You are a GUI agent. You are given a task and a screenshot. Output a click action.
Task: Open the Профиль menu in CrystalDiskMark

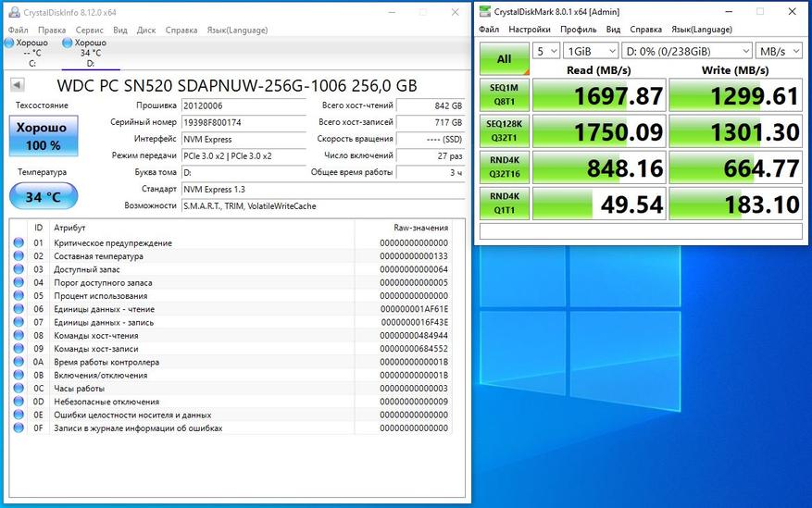(x=577, y=30)
